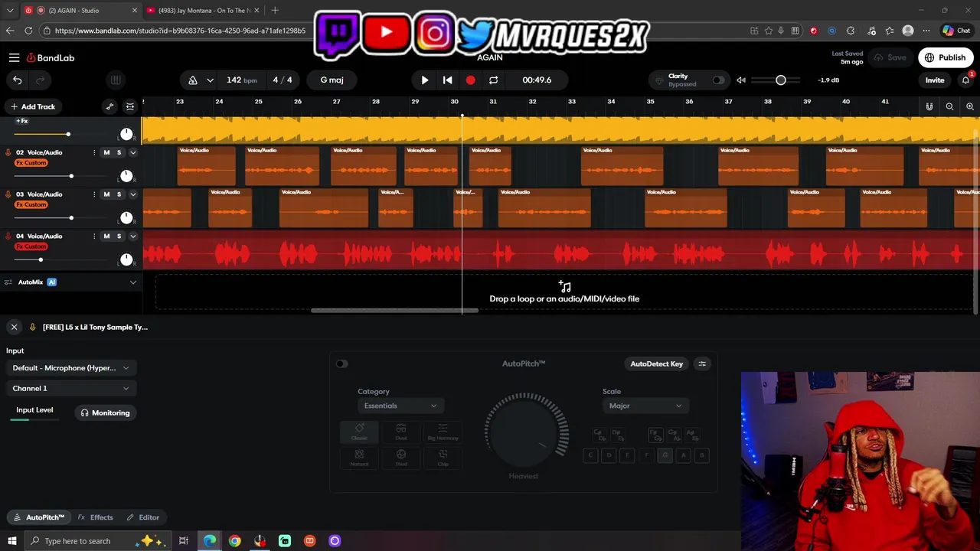
Task: Click the 142 bpm tempo field
Action: tap(241, 80)
